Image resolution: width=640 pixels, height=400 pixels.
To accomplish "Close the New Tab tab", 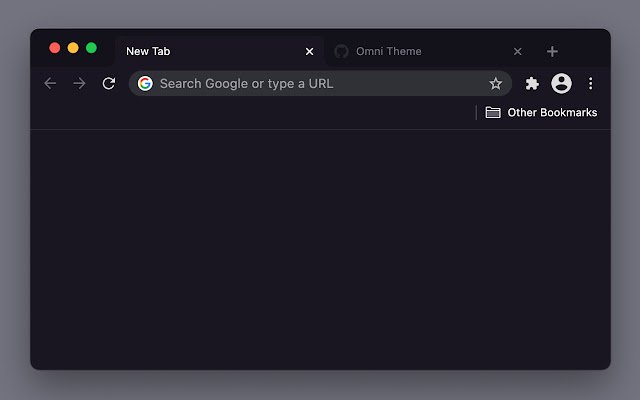I will coord(309,51).
